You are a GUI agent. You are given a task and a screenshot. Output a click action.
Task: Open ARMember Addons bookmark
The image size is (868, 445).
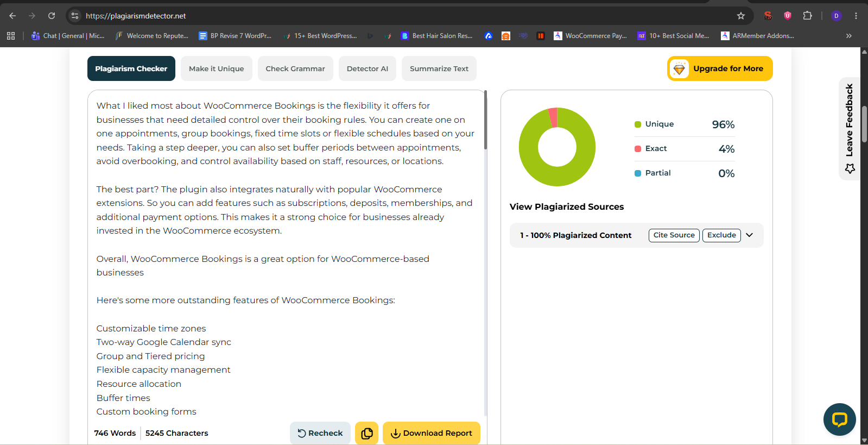(758, 36)
